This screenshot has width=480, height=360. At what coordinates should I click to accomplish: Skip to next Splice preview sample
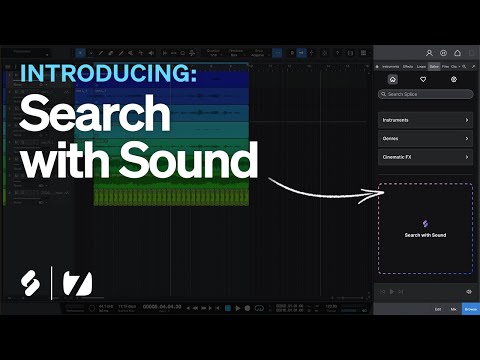coord(401,292)
